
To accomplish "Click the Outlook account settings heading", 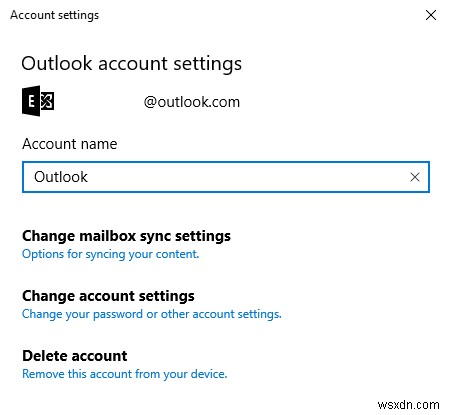I will (132, 63).
